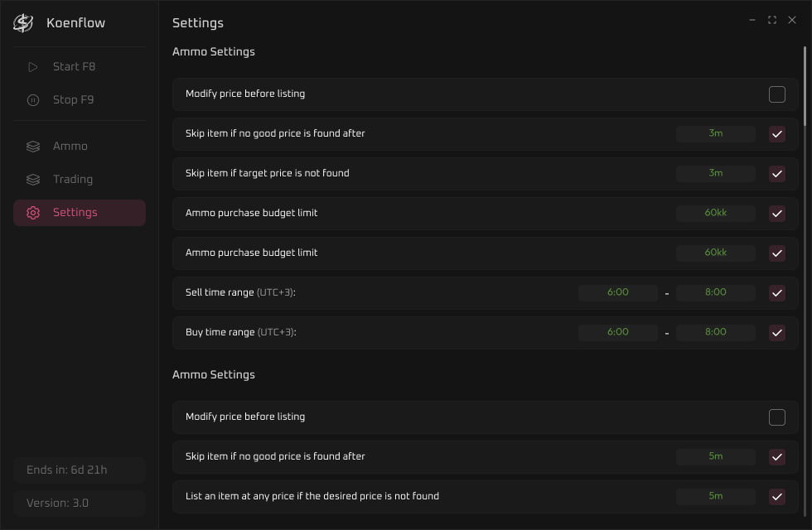Click the Settings gear icon in sidebar
Screen dimensions: 812x530
(x=32, y=213)
